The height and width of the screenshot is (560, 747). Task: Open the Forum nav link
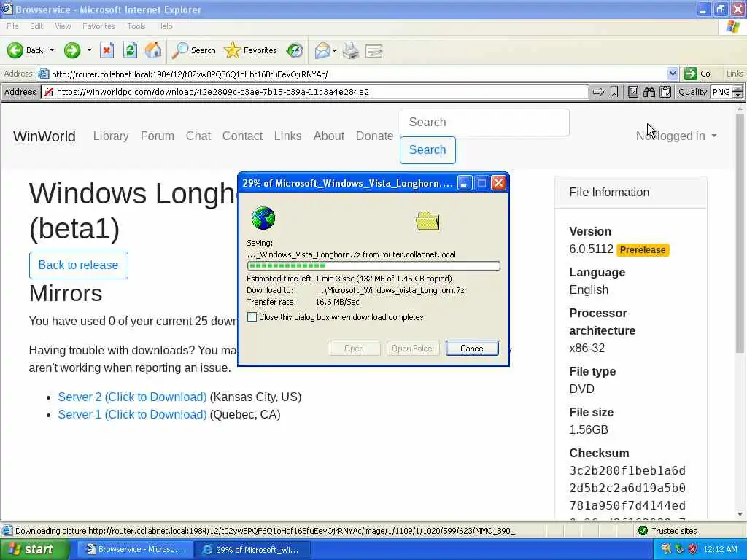click(158, 136)
